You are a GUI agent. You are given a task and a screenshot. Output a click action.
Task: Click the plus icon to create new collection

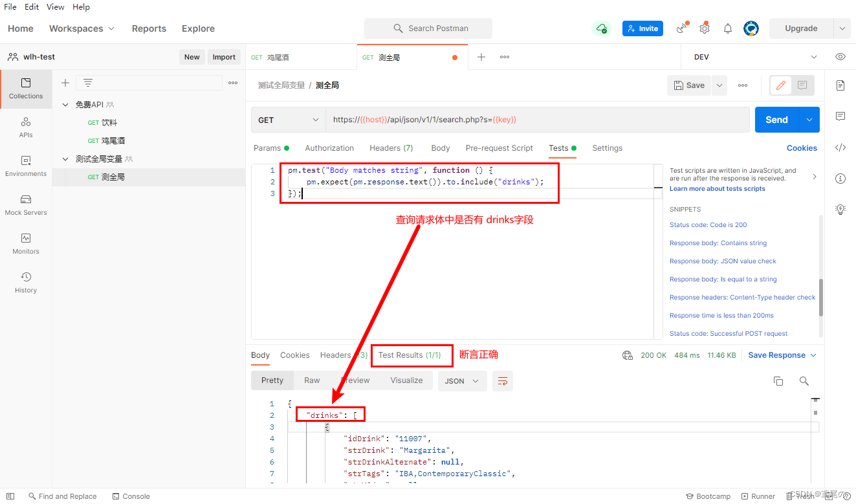(x=65, y=83)
